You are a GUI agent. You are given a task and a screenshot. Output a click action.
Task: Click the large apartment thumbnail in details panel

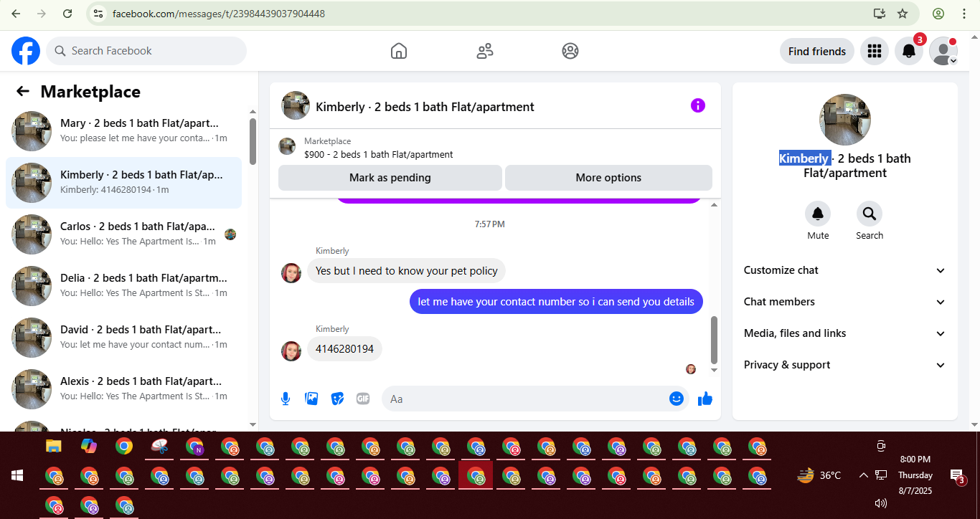coord(845,120)
